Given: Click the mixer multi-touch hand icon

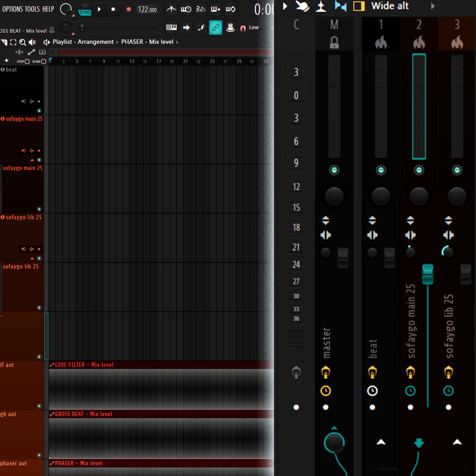Looking at the screenshot, I should (x=302, y=6).
